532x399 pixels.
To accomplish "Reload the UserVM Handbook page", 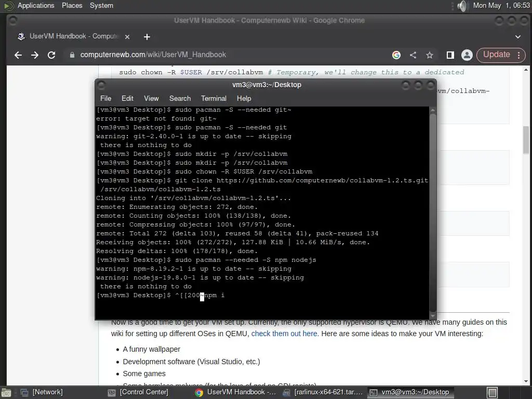I will [51, 55].
